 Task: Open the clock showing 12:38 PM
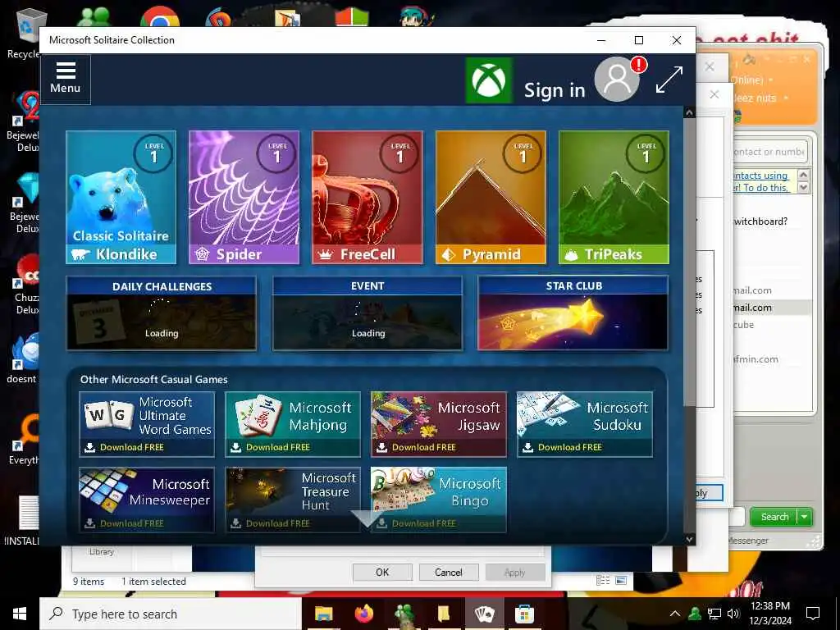coord(769,614)
